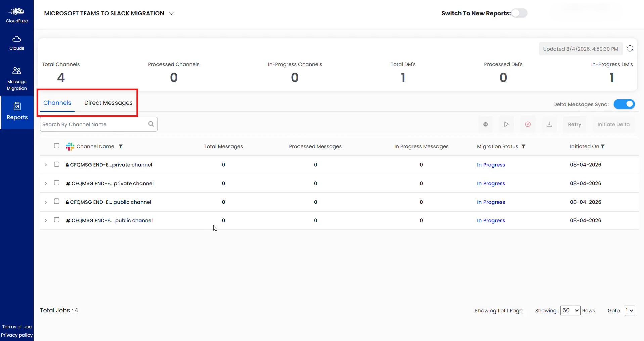Click the Updated 8/4/2026 timestamp
Viewport: 644px width, 341px height.
581,49
